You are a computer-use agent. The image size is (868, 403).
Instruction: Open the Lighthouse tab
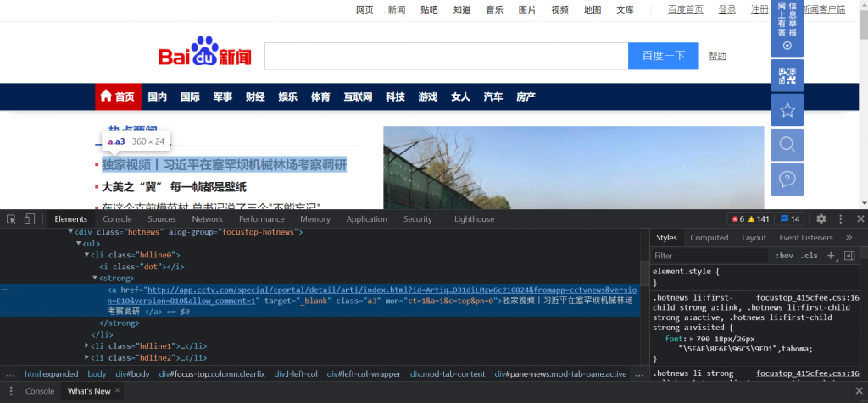click(474, 219)
